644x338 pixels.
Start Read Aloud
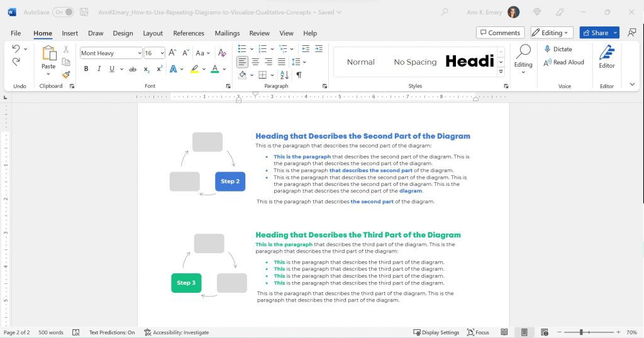563,62
